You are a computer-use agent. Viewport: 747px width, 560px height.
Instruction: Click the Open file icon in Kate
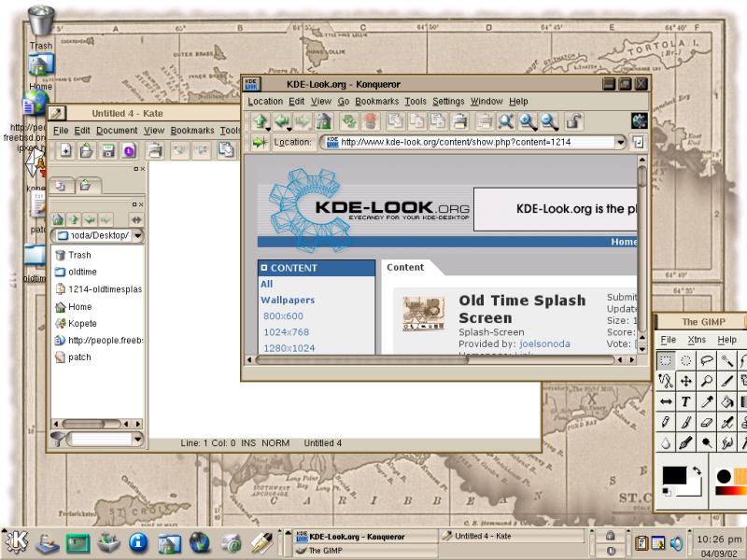(x=86, y=150)
